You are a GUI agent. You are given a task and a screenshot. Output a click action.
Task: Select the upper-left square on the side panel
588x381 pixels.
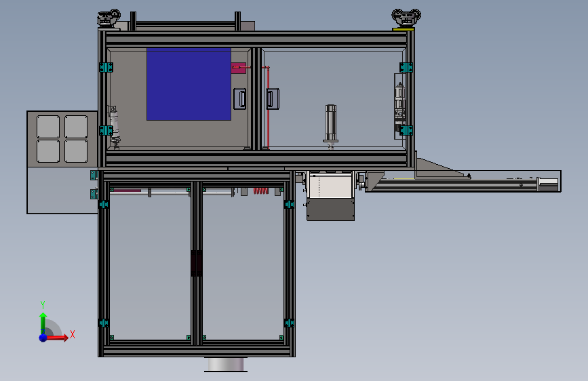[48, 127]
